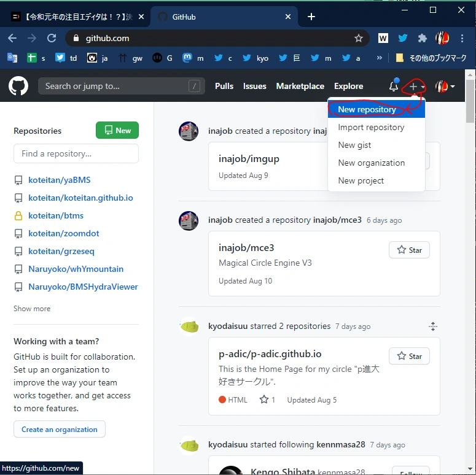Open Pulls in the header
The width and height of the screenshot is (476, 475).
point(224,86)
